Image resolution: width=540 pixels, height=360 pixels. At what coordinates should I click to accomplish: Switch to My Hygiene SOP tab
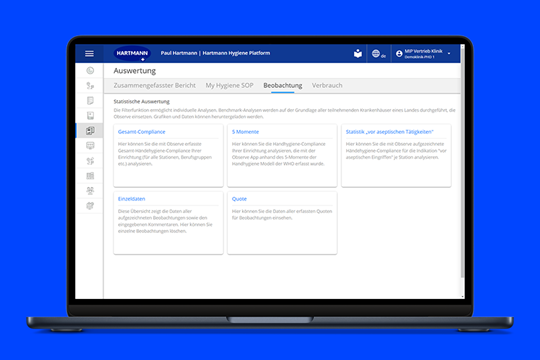[x=229, y=85]
